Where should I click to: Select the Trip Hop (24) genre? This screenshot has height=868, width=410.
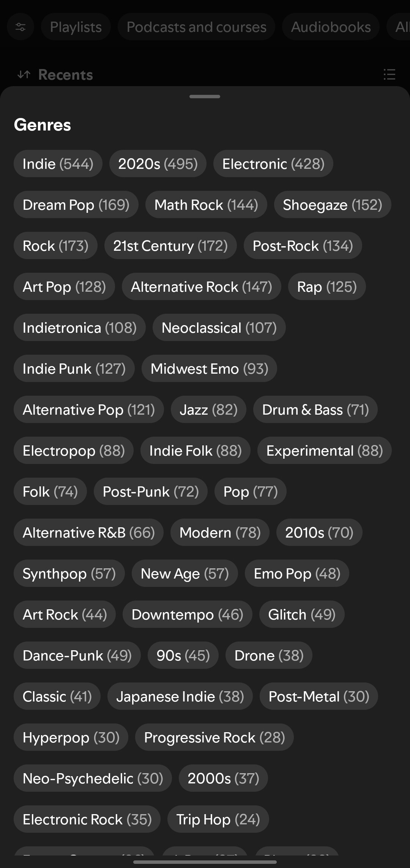[218, 819]
